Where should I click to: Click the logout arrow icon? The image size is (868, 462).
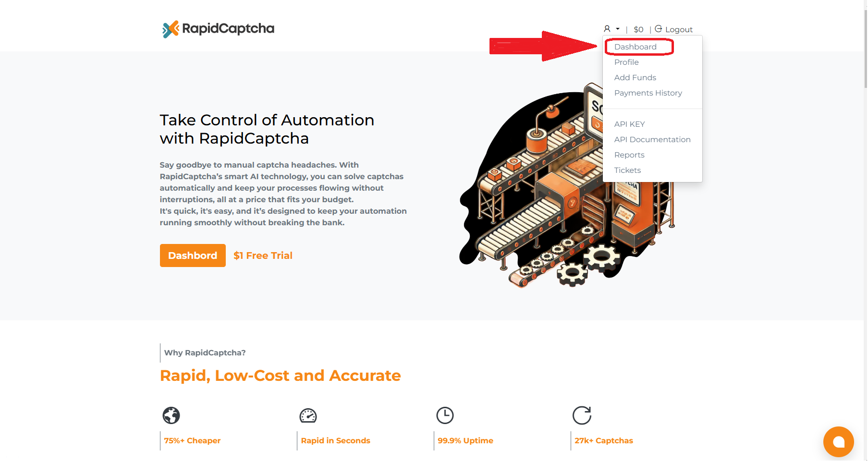pos(659,29)
